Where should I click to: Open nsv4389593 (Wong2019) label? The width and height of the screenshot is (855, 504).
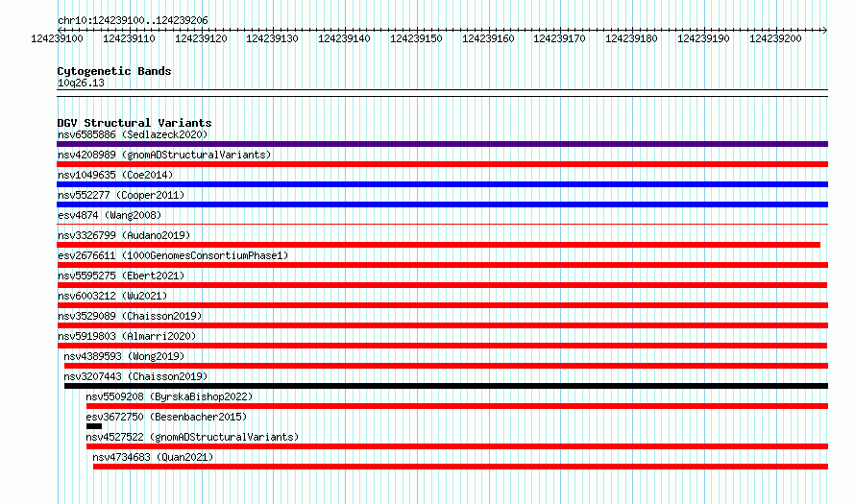click(124, 356)
